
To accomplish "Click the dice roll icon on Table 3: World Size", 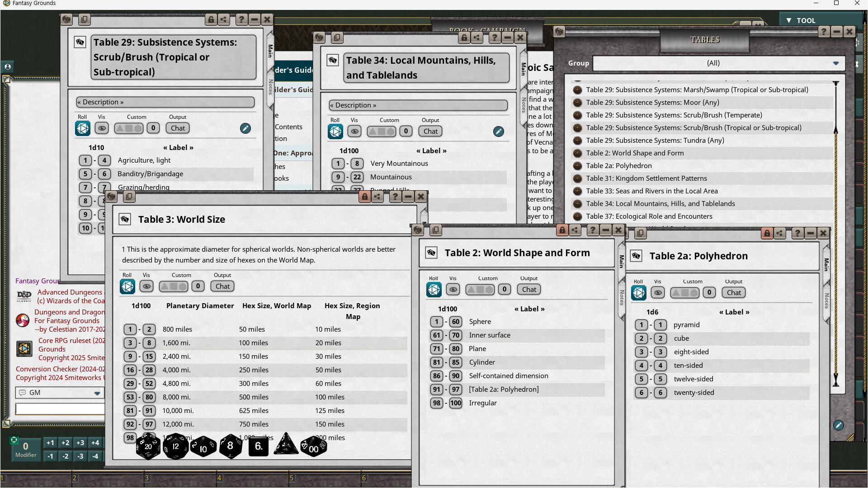I will pos(127,286).
